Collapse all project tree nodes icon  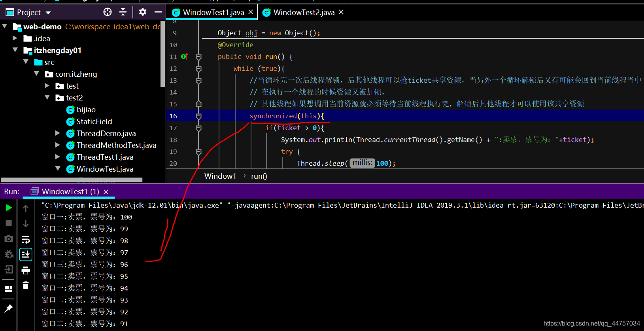point(123,12)
